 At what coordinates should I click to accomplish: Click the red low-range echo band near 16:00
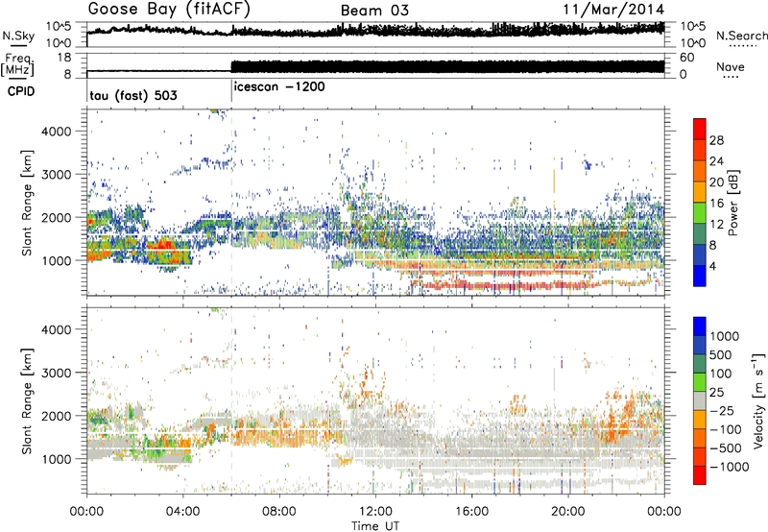point(505,285)
